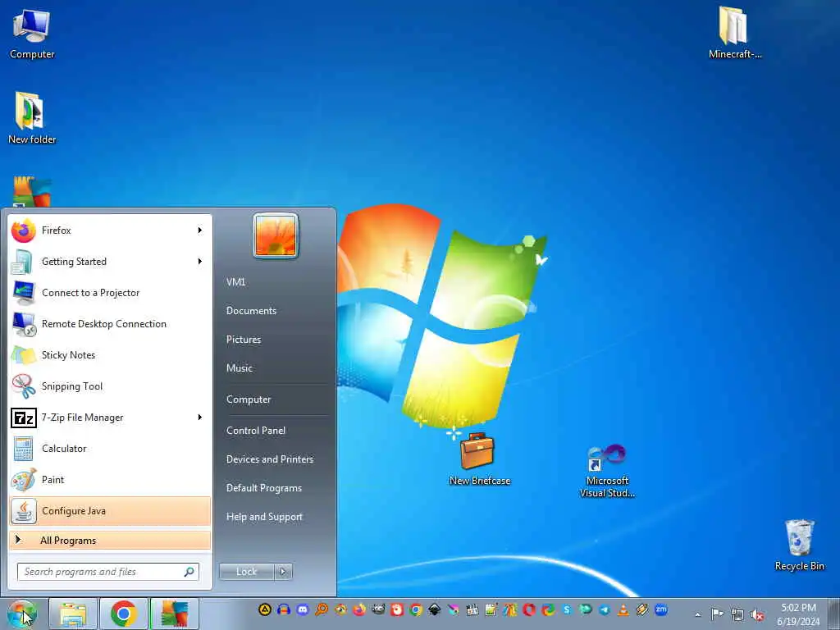Open Everything search magnifier icon
The width and height of the screenshot is (840, 630).
pos(322,609)
